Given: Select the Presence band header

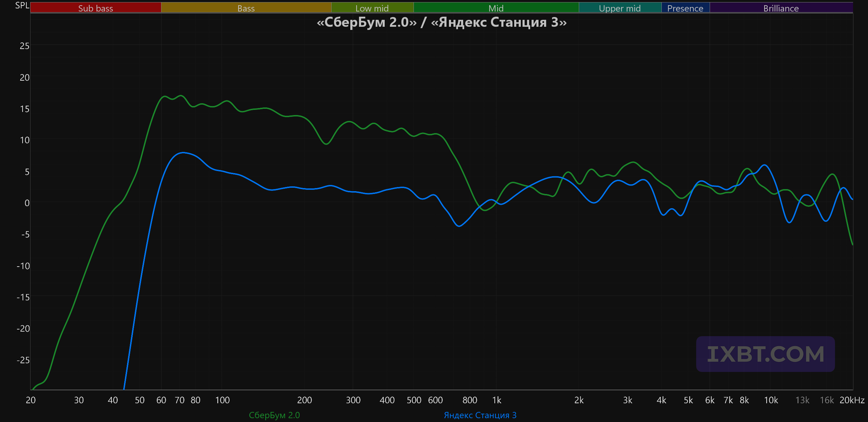Looking at the screenshot, I should tap(685, 8).
